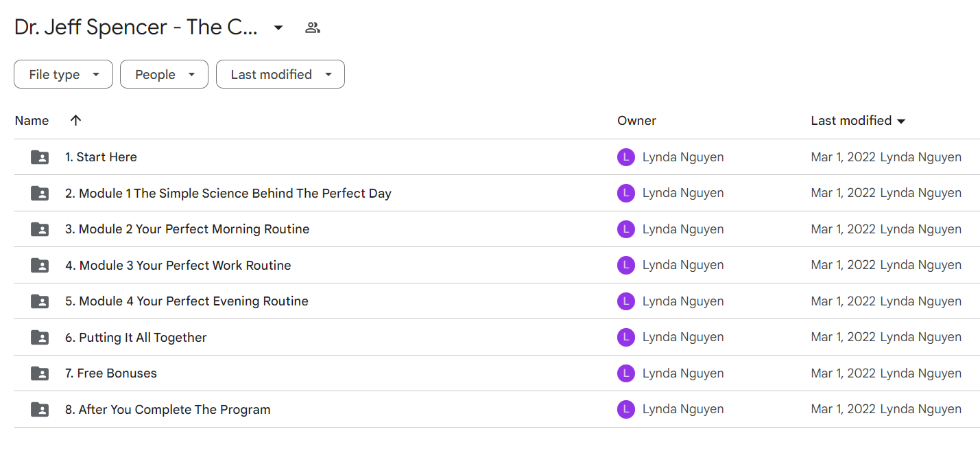Click owner avatar in Module 3 Work Routine row

[626, 266]
